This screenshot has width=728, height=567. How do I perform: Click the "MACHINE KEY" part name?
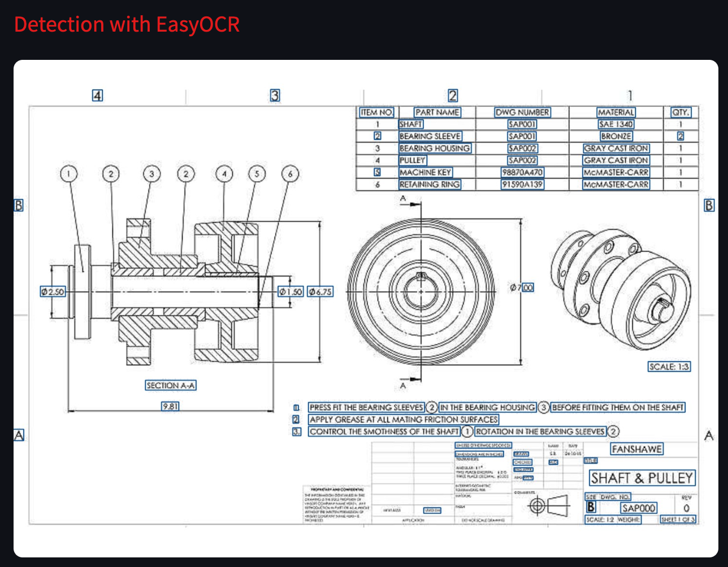coord(426,172)
